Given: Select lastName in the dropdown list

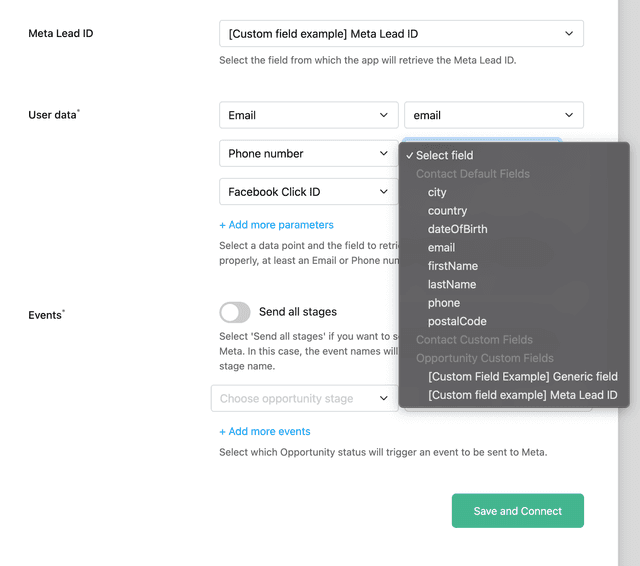Looking at the screenshot, I should pos(451,285).
